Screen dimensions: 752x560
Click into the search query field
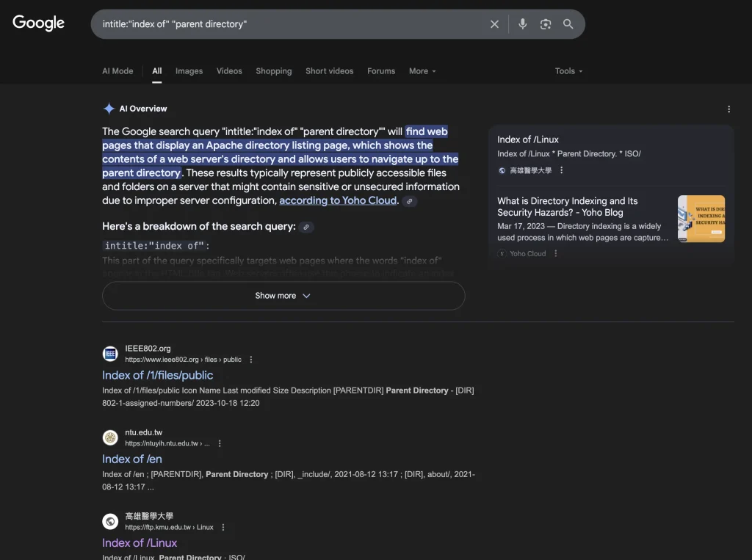tap(294, 24)
